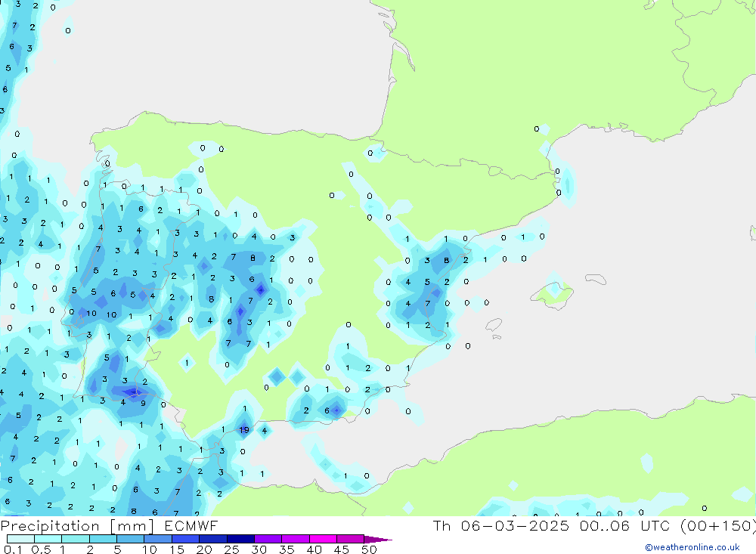Click the "15" legend scale label
The width and height of the screenshot is (756, 554).
click(x=177, y=549)
